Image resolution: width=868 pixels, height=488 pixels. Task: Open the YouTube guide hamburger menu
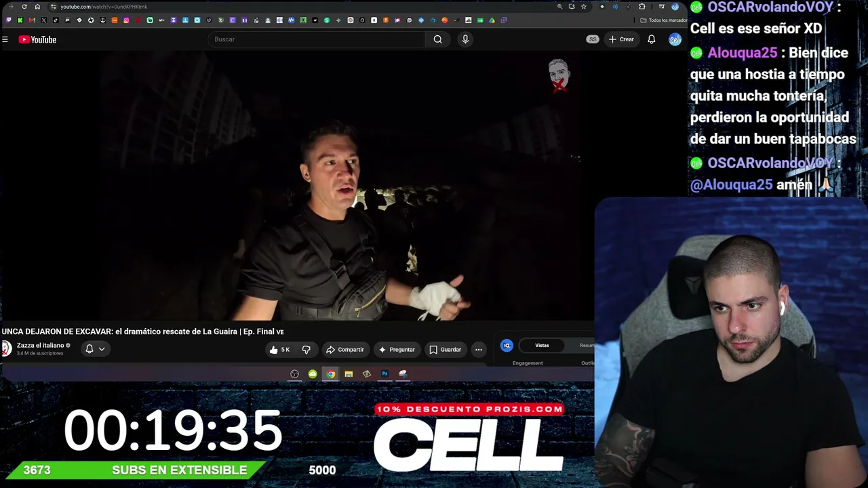5,39
